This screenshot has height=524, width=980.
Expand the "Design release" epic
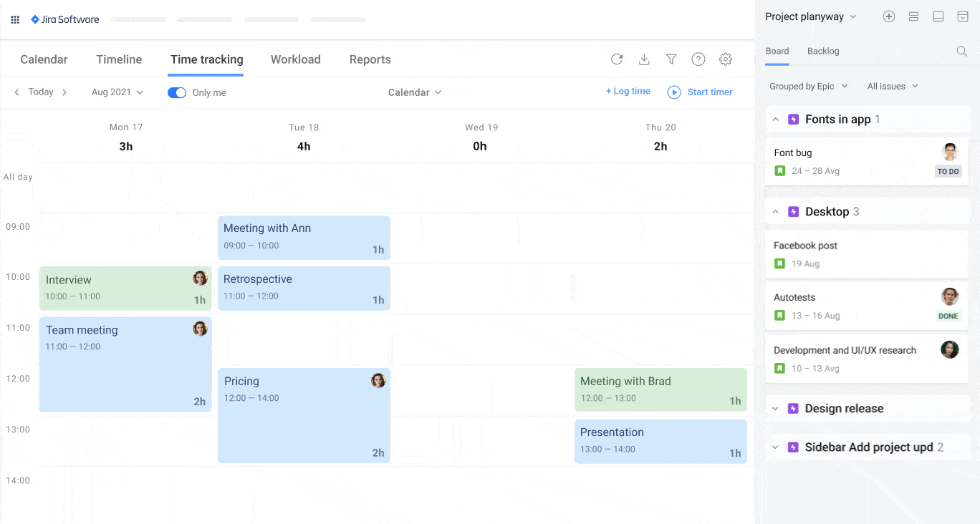pyautogui.click(x=775, y=408)
